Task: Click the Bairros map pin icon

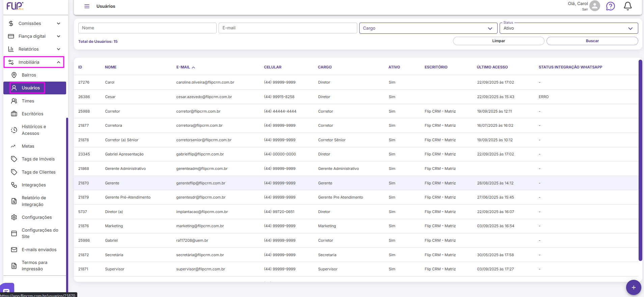Action: tap(14, 75)
